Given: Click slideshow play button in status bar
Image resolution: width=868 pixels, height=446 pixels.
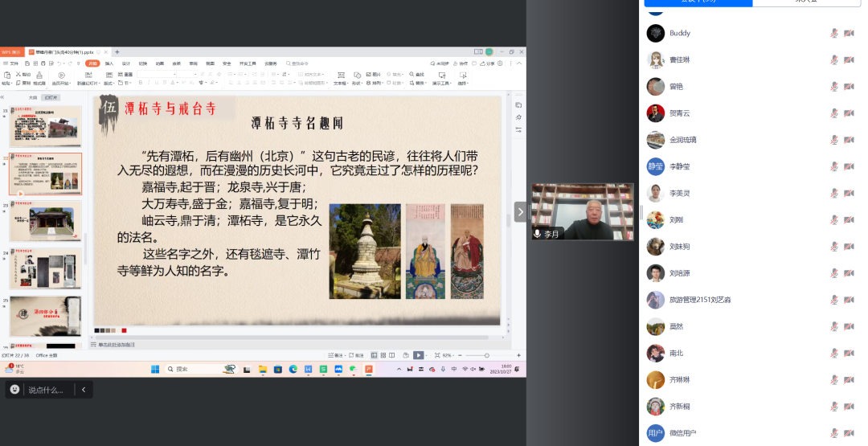Looking at the screenshot, I should 419,355.
